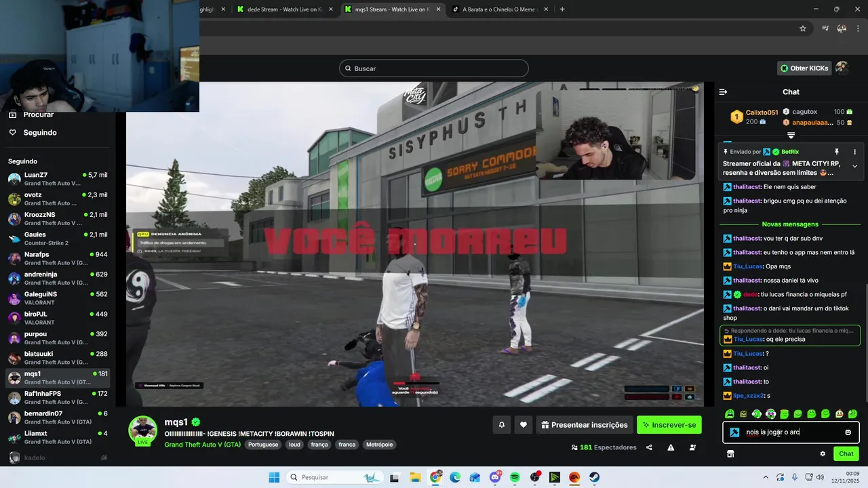
Task: Open the browser media control icon
Action: click(825, 28)
